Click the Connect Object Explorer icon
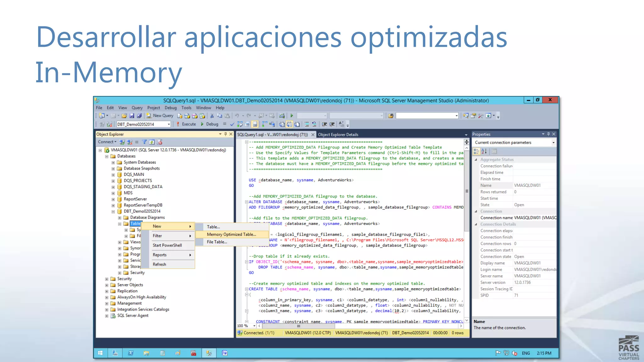The height and width of the screenshot is (362, 644). click(x=122, y=142)
